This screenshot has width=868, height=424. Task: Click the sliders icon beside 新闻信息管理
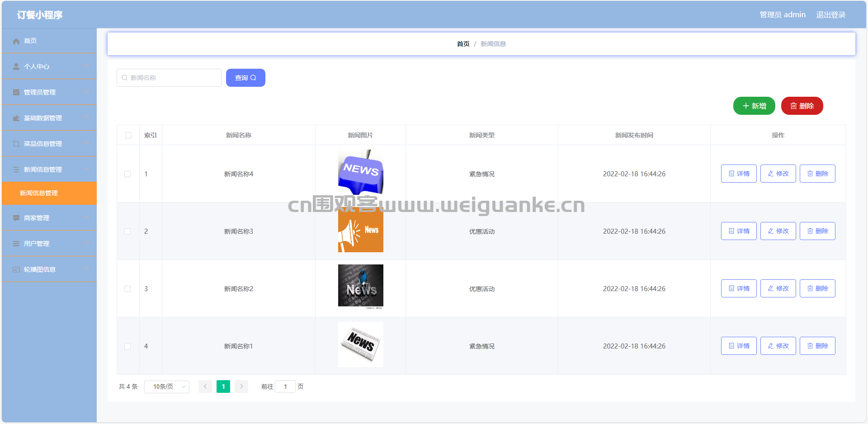[x=16, y=170]
